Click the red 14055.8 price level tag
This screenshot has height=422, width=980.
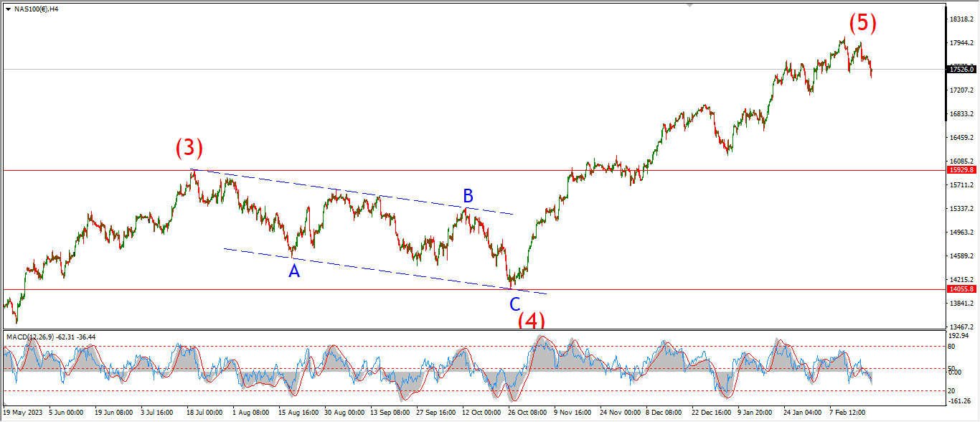click(x=961, y=289)
